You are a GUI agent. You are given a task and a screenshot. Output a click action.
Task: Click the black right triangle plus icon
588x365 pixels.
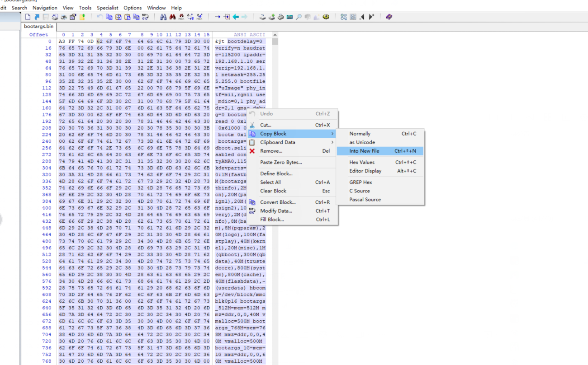371,17
